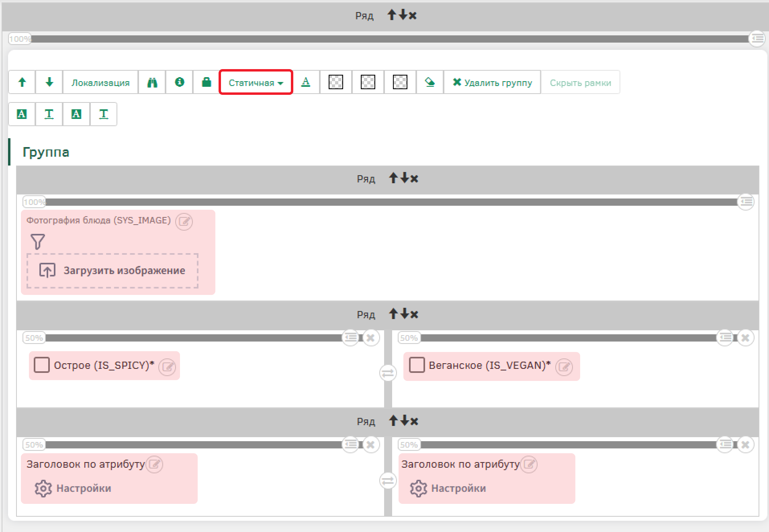
Task: Move group down with green arrow
Action: pos(49,82)
